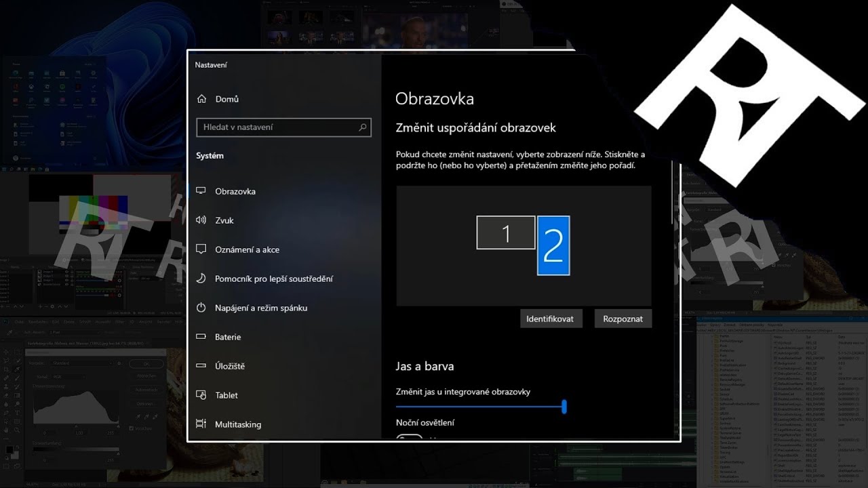This screenshot has width=868, height=488.
Task: Open the Oznámení a akce notification icon
Action: pyautogui.click(x=201, y=249)
